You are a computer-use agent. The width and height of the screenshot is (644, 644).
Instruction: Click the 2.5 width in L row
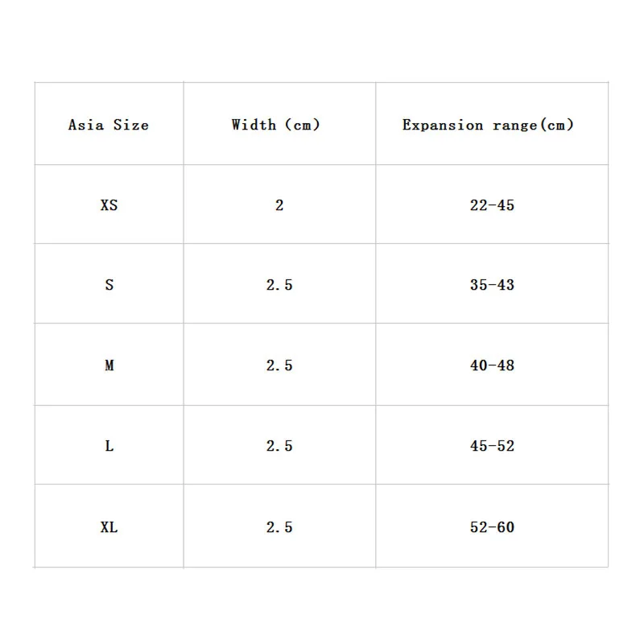pyautogui.click(x=279, y=445)
